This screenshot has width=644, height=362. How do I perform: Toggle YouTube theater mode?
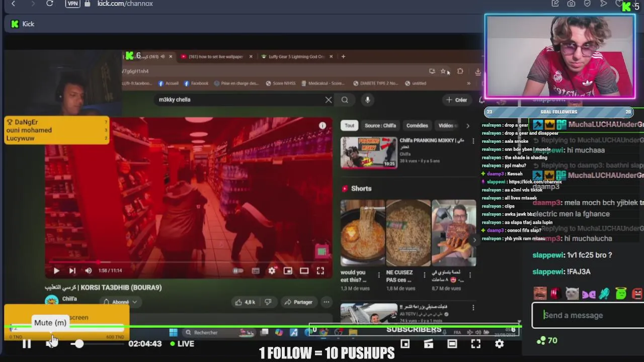pos(304,270)
